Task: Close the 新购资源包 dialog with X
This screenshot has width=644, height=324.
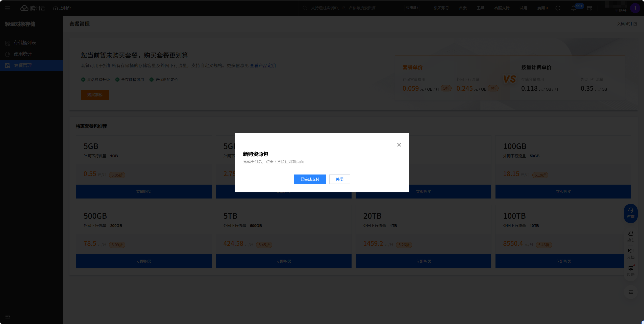Action: pyautogui.click(x=399, y=145)
